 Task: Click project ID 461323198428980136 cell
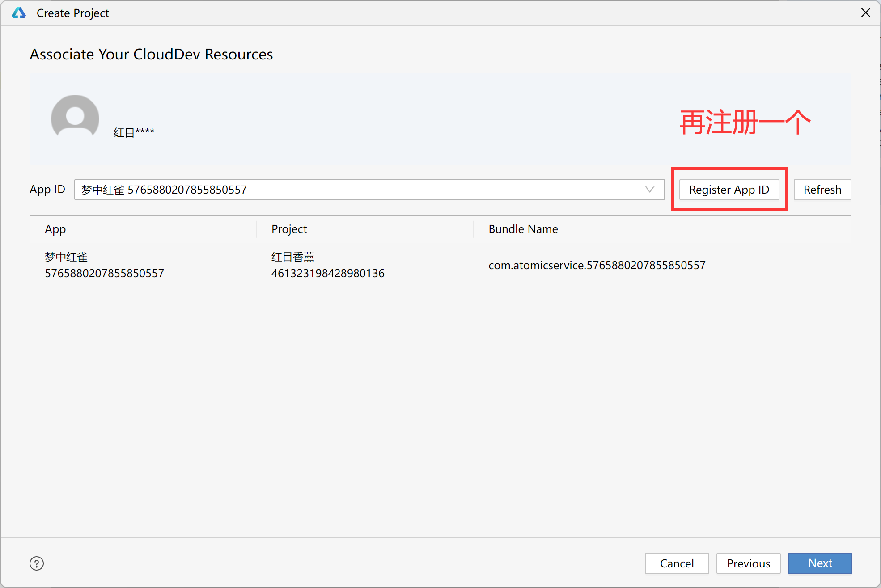(x=328, y=273)
